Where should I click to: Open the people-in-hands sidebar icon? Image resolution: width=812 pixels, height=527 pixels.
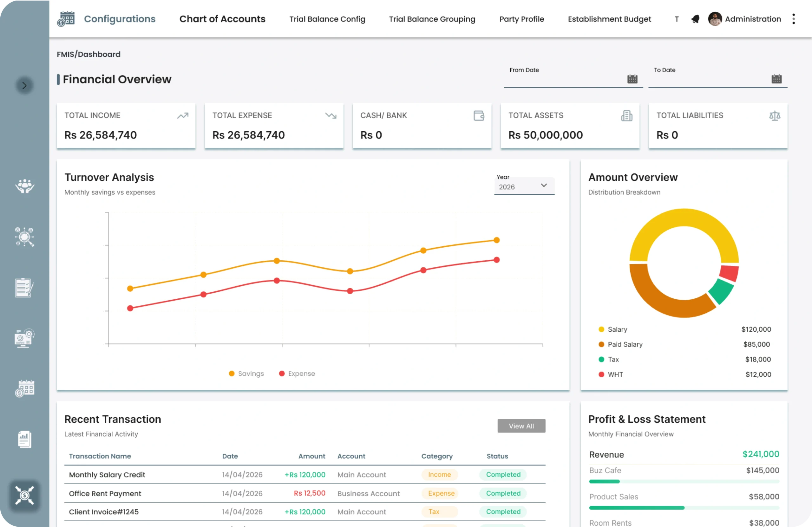tap(24, 186)
